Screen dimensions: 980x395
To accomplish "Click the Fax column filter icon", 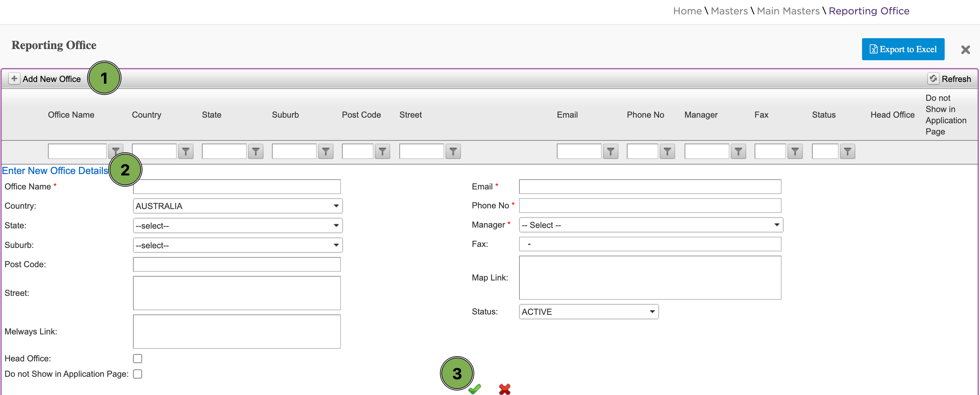I will pyautogui.click(x=795, y=152).
